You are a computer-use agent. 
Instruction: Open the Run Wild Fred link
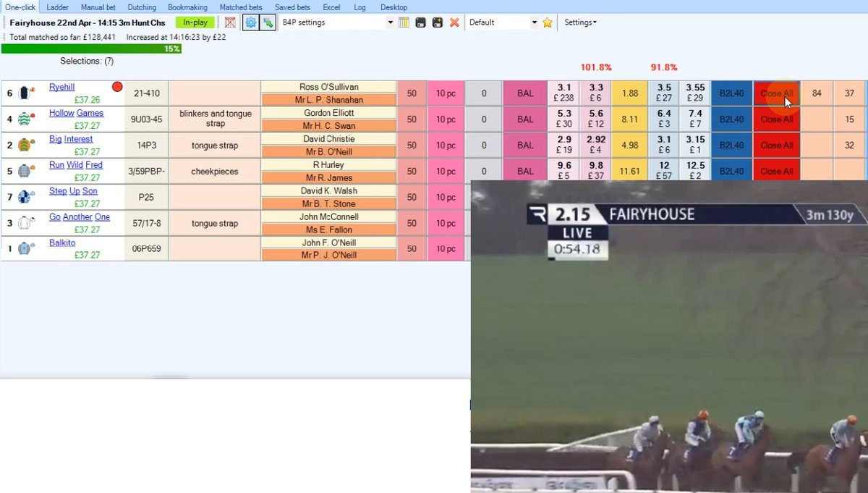[x=76, y=165]
